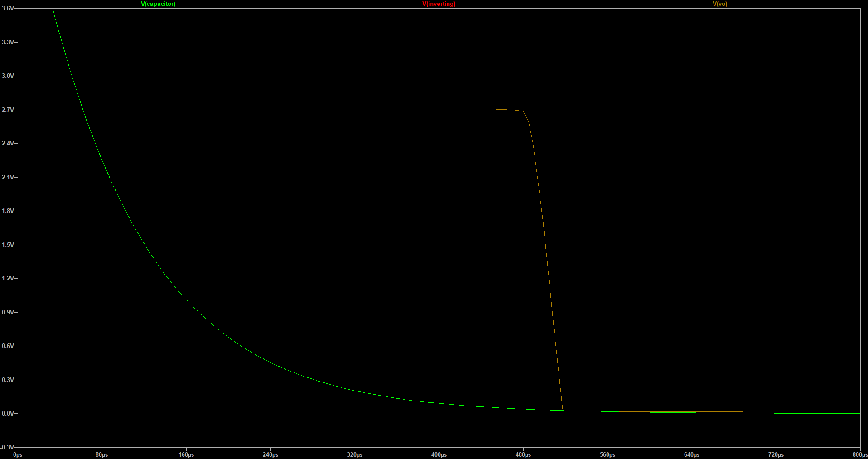This screenshot has height=459, width=868.
Task: Click the 720µs time axis label
Action: click(x=776, y=454)
